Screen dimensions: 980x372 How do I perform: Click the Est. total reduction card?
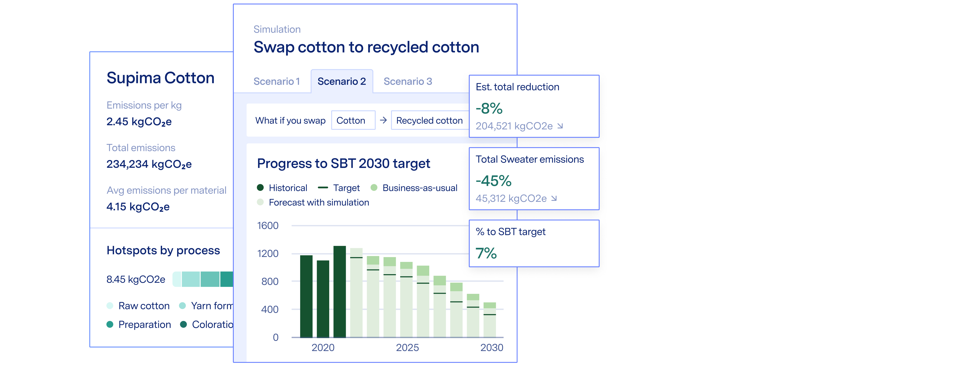pos(534,106)
